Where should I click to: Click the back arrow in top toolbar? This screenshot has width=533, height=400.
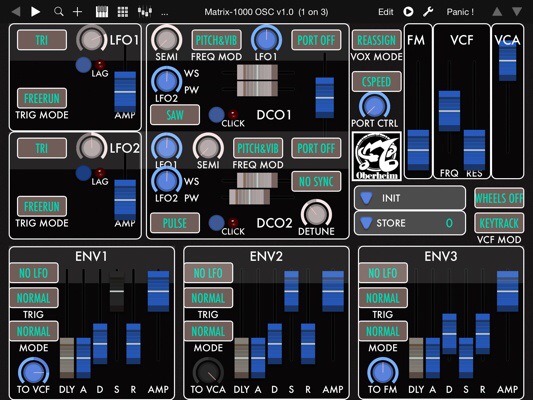16,12
